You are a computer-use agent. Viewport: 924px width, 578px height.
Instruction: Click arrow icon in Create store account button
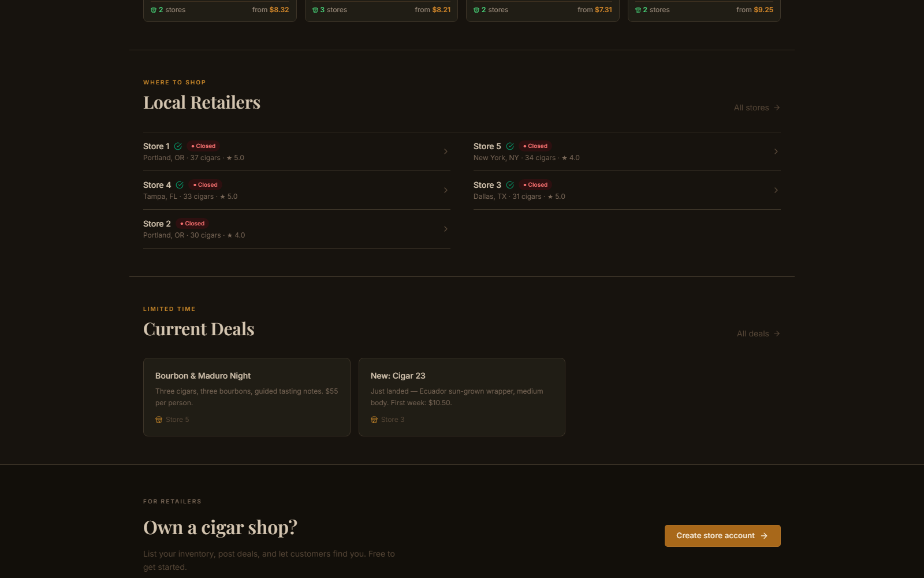click(x=764, y=536)
